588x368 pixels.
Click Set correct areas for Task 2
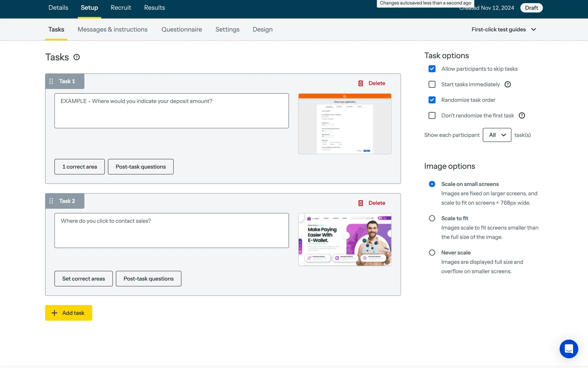83,279
